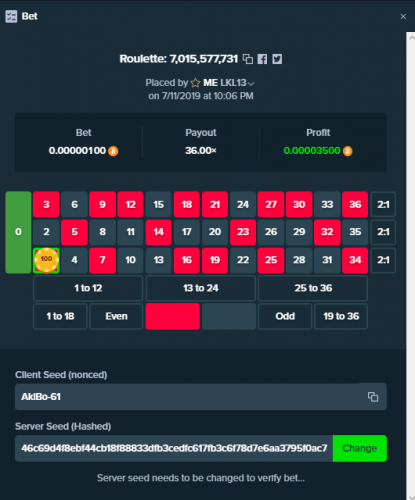The image size is (415, 500).
Task: Pick the red color bet swatch
Action: (173, 316)
